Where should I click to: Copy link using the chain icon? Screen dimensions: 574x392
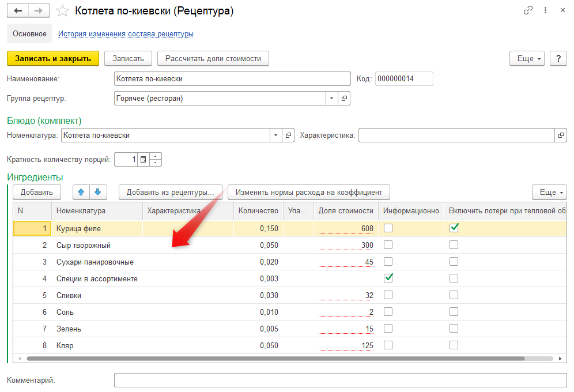(528, 10)
